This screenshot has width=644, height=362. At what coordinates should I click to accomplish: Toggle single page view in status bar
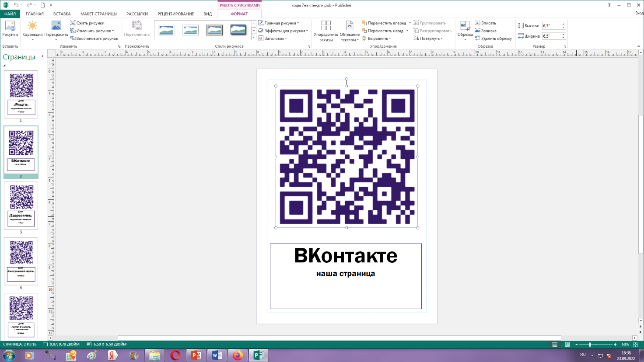coord(555,345)
